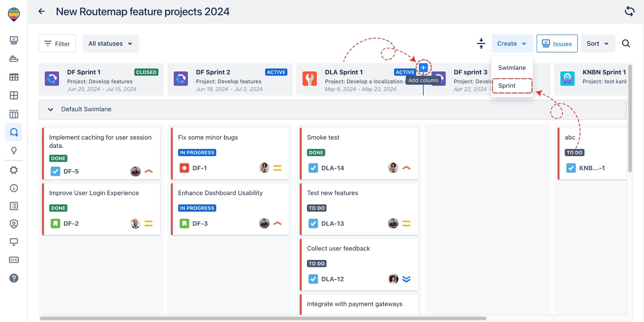Viewport: 644px width, 322px height.
Task: Click the DLA-14 task checkbox icon
Action: point(313,168)
